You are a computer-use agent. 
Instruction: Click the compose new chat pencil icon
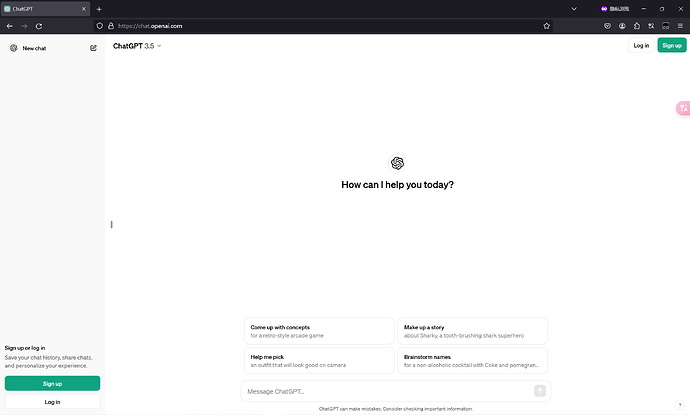point(93,48)
